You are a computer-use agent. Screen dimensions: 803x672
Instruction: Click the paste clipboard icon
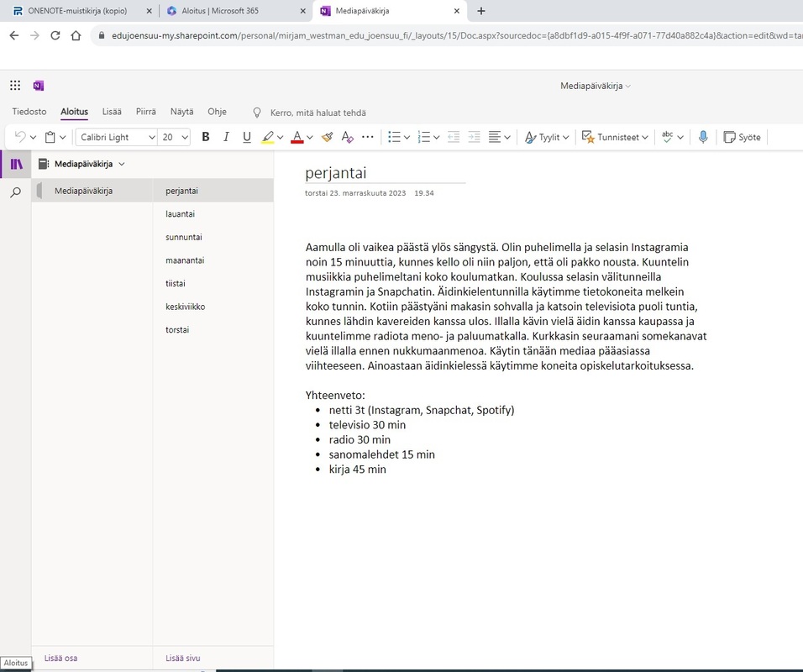pyautogui.click(x=50, y=137)
